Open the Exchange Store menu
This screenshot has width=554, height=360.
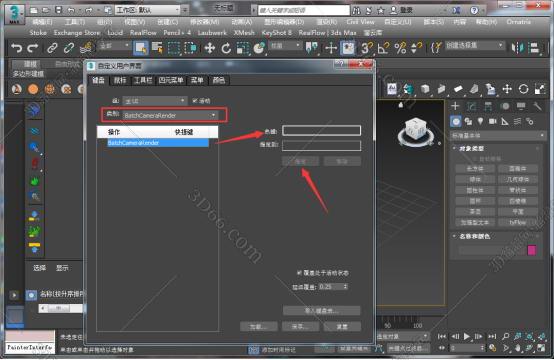point(77,33)
